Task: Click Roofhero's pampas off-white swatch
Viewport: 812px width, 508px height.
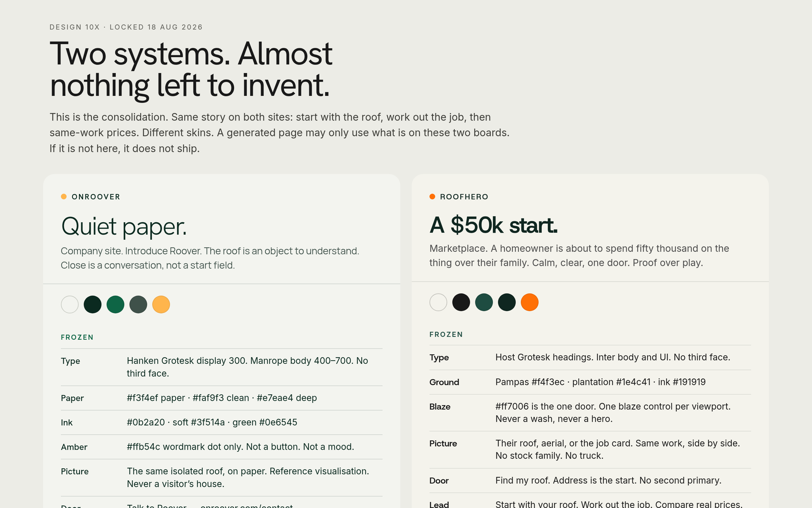Action: [x=438, y=302]
